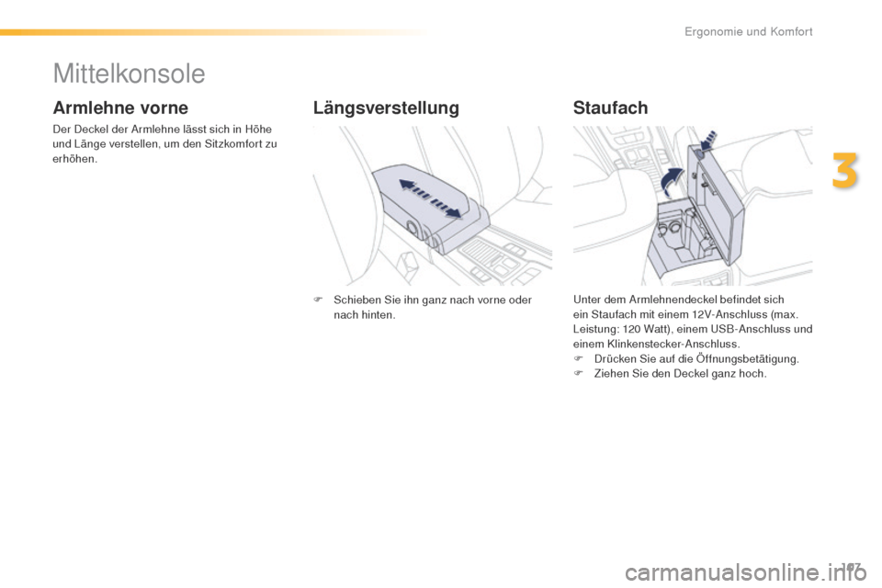Select "Unter dem Armlehnendeckel befindet sich"
882x588 pixels.
point(678,300)
